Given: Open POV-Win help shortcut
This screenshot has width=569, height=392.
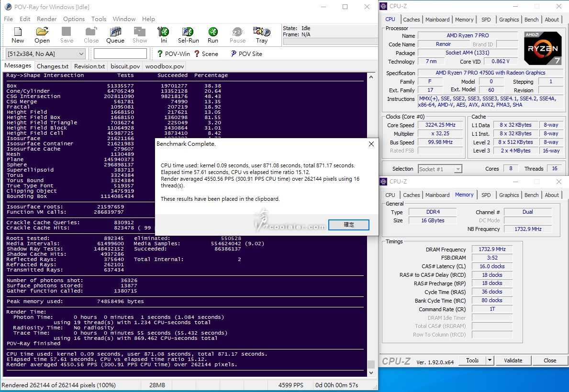Looking at the screenshot, I should point(173,54).
